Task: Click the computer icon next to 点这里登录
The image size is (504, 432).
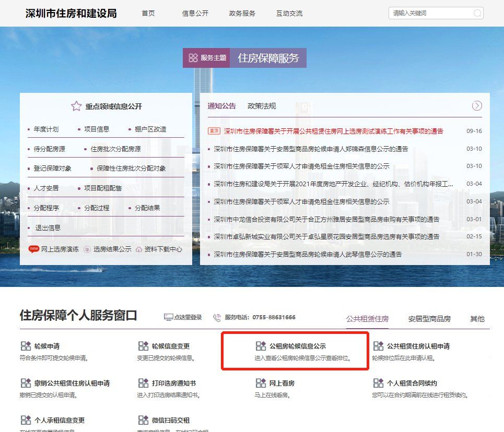Action: [x=168, y=317]
